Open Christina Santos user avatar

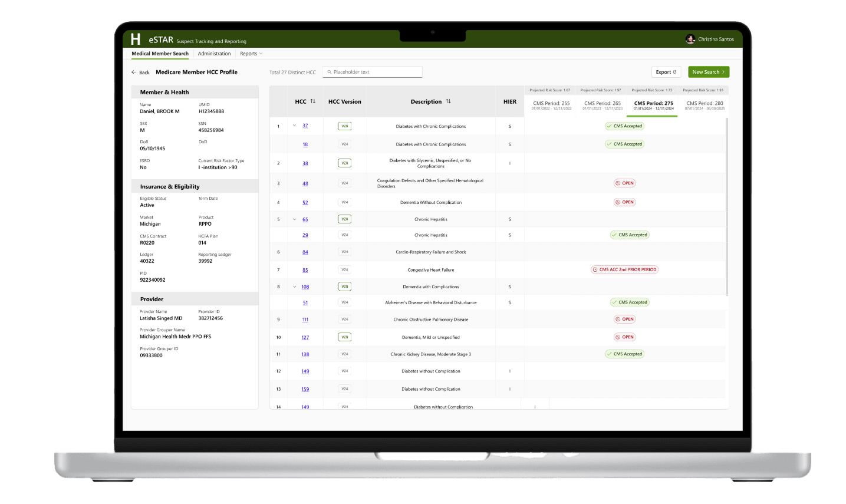point(690,39)
